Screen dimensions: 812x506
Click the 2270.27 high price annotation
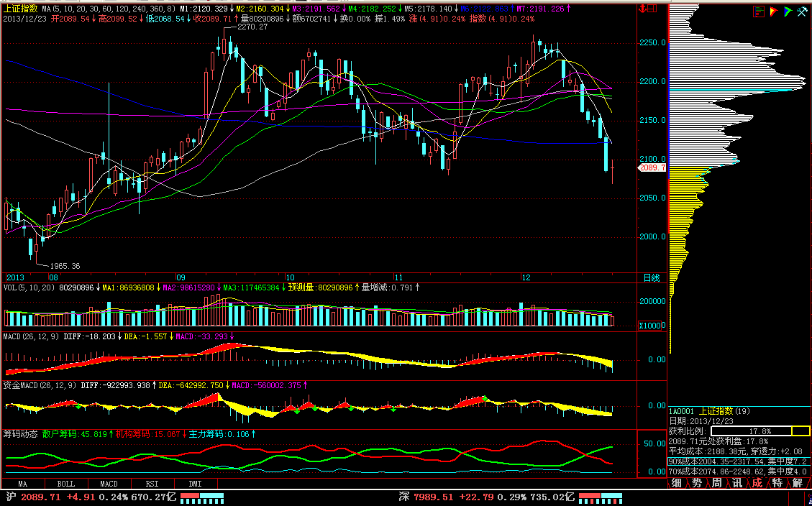click(x=252, y=27)
